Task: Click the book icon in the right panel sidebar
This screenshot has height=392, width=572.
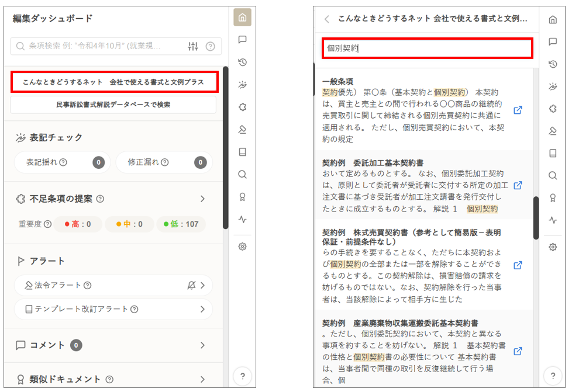Action: [552, 153]
